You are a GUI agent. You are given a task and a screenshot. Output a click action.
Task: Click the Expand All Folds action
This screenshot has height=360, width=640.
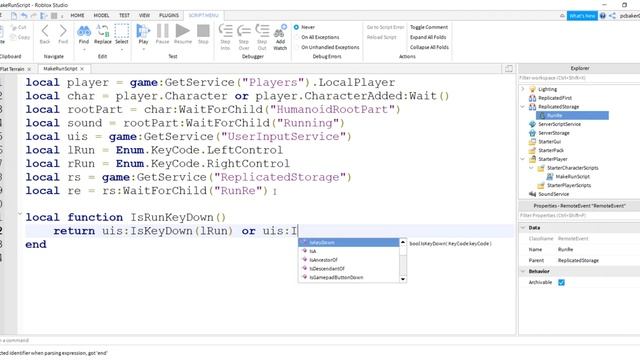[x=428, y=37]
